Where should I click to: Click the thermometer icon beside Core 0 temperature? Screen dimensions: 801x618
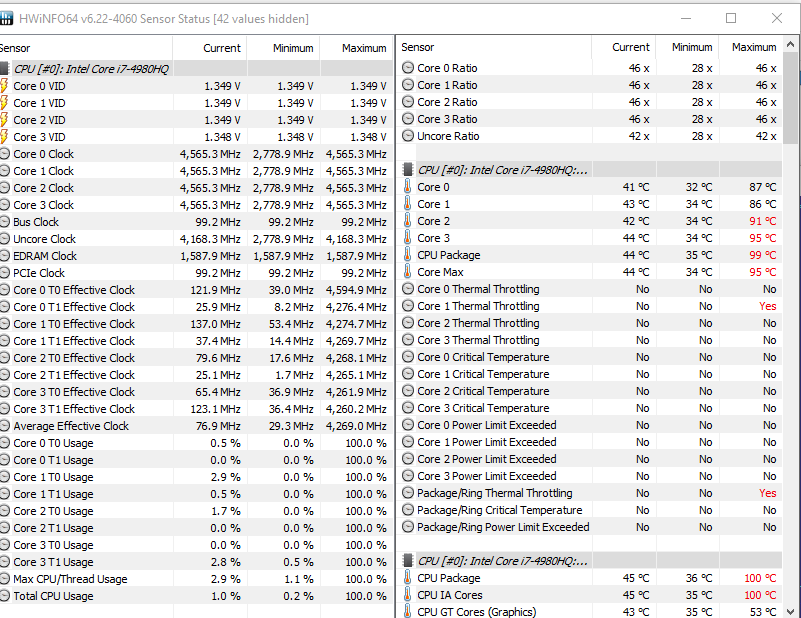pos(407,187)
